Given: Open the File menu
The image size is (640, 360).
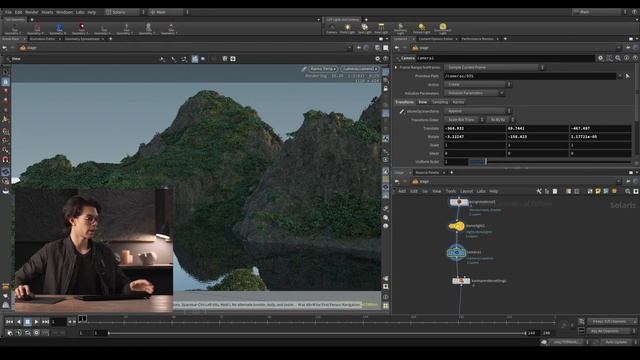Looking at the screenshot, I should [x=8, y=12].
